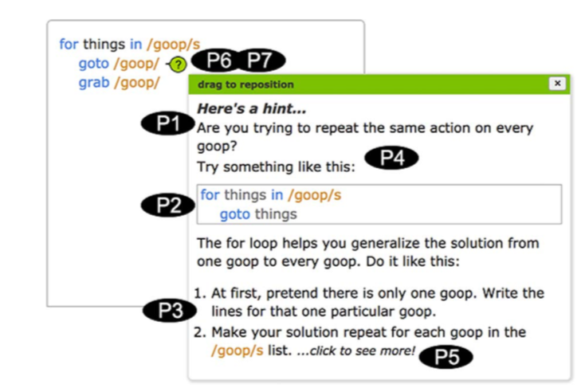Click the 'goto /goop/' code line in editor

119,64
